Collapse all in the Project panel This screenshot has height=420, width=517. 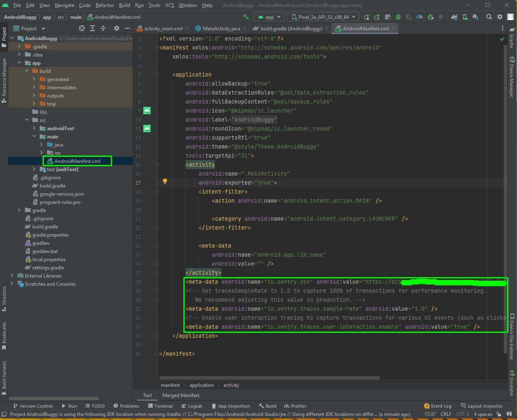(103, 28)
